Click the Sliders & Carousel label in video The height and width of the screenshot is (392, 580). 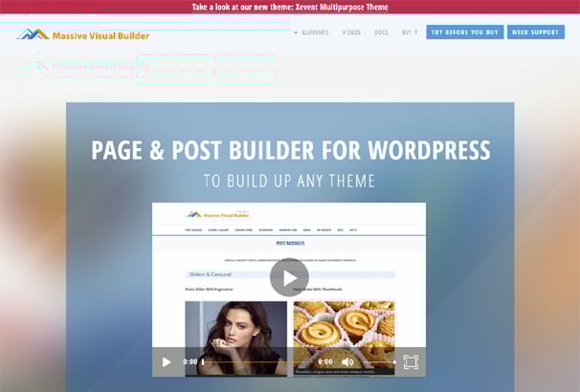(211, 274)
